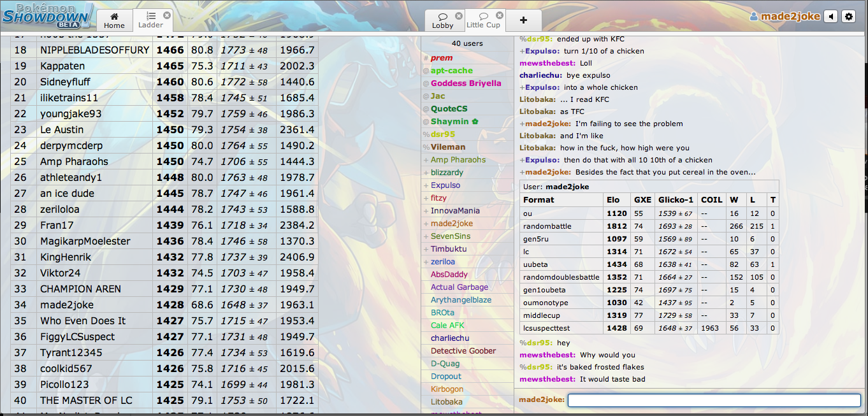Click user prem at top of list
This screenshot has height=416, width=868.
coord(441,58)
